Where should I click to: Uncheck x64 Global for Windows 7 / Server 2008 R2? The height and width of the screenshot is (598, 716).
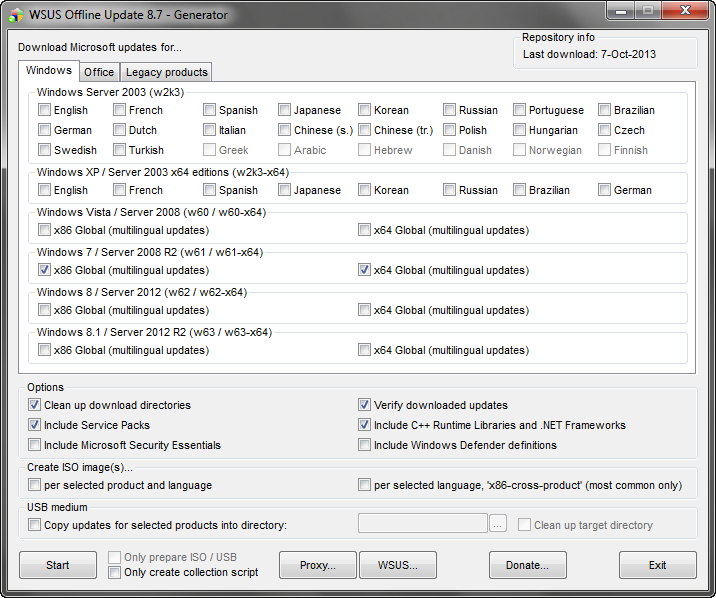[x=364, y=270]
